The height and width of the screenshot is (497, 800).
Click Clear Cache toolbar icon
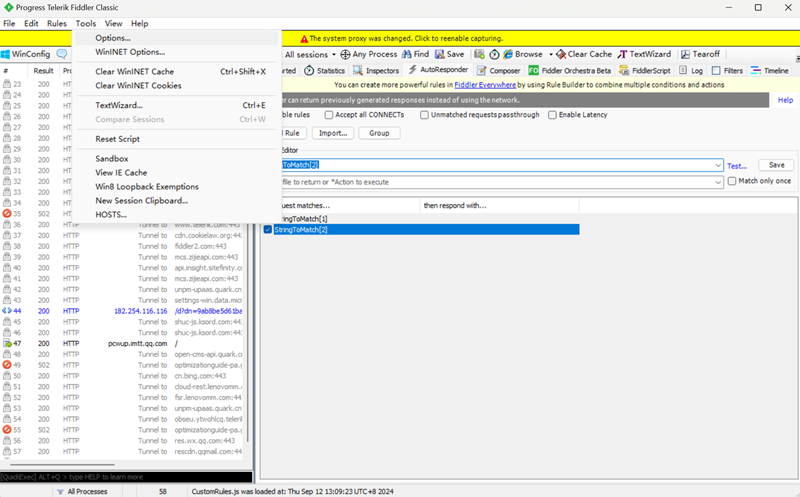pyautogui.click(x=561, y=54)
